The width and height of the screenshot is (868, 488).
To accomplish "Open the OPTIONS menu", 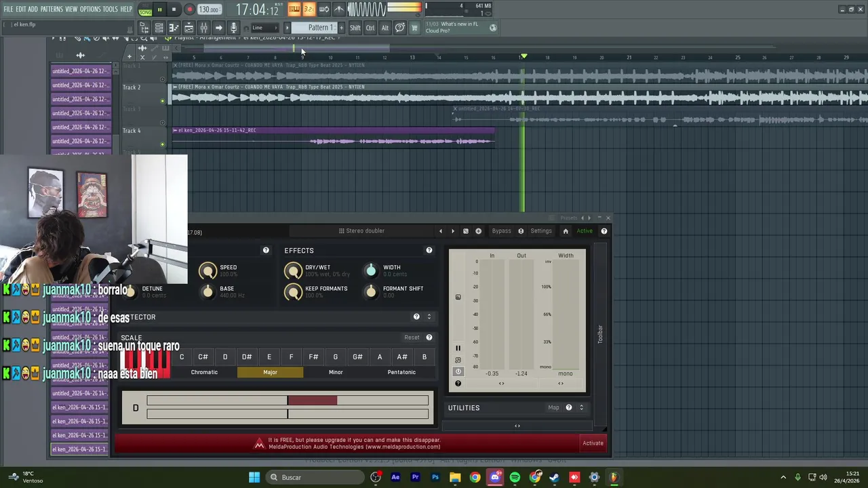I will point(90,9).
